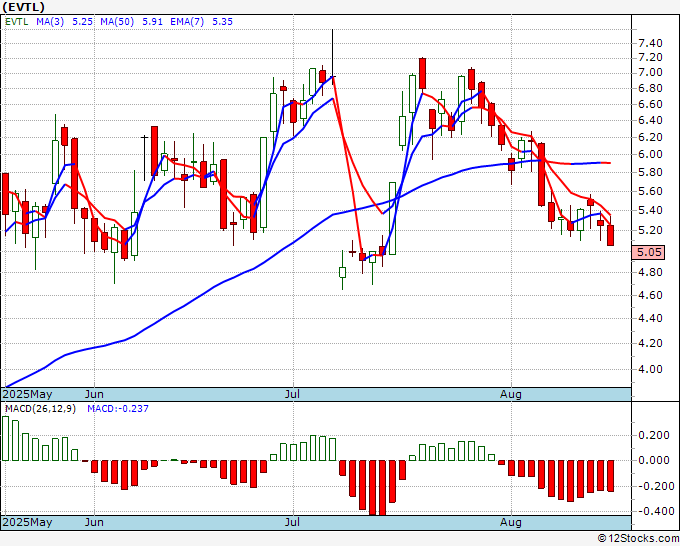Viewport: 680px width, 546px height.
Task: Click the 6.40 price axis label
Action: 650,120
